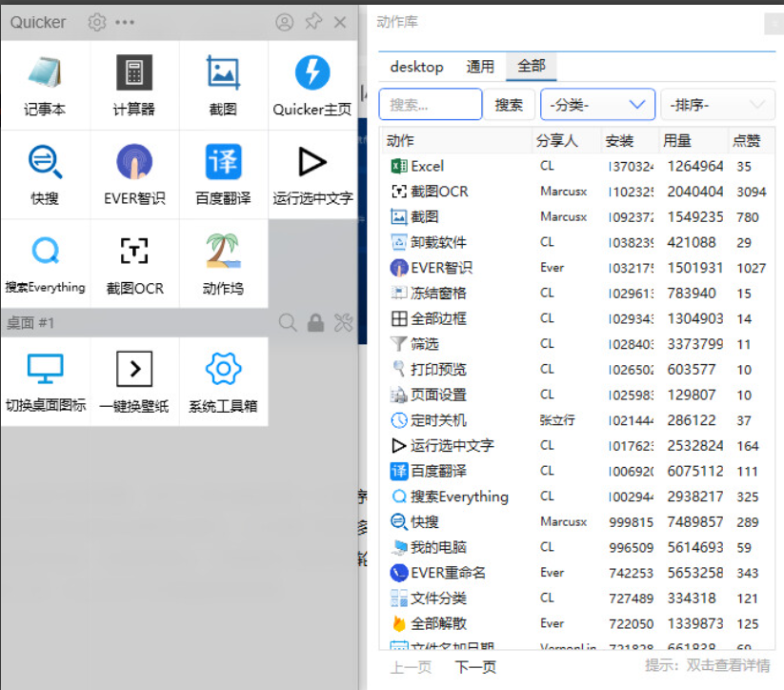This screenshot has width=784, height=690.
Task: Click the 搜索 search button
Action: [509, 105]
